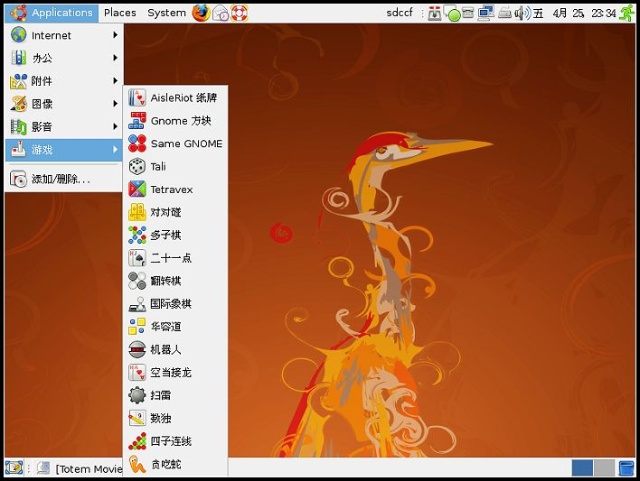Image resolution: width=640 pixels, height=481 pixels.
Task: Click the arrow next to 图像
Action: [x=116, y=104]
